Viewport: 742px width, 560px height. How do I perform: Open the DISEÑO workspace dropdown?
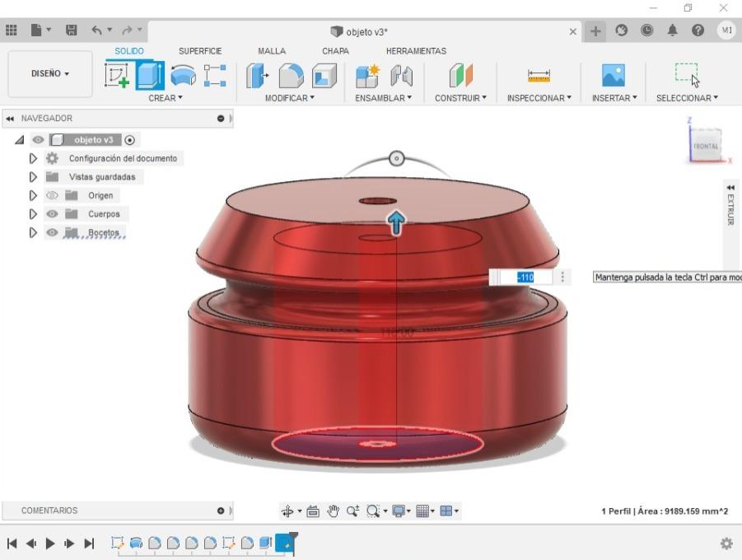[50, 74]
